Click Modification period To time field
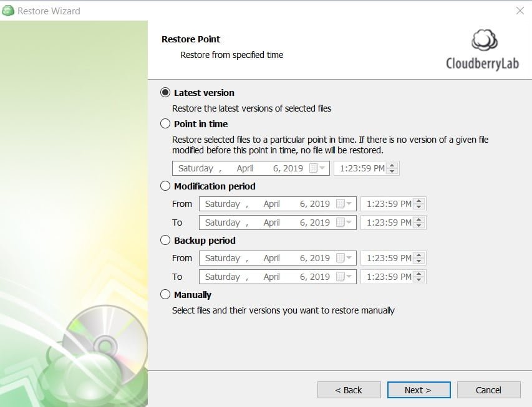The width and height of the screenshot is (532, 407). (394, 223)
